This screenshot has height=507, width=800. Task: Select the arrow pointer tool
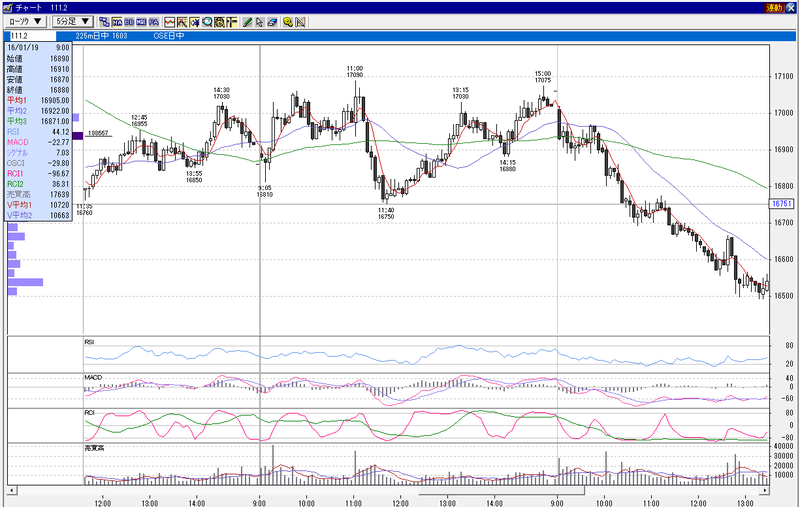click(260, 22)
